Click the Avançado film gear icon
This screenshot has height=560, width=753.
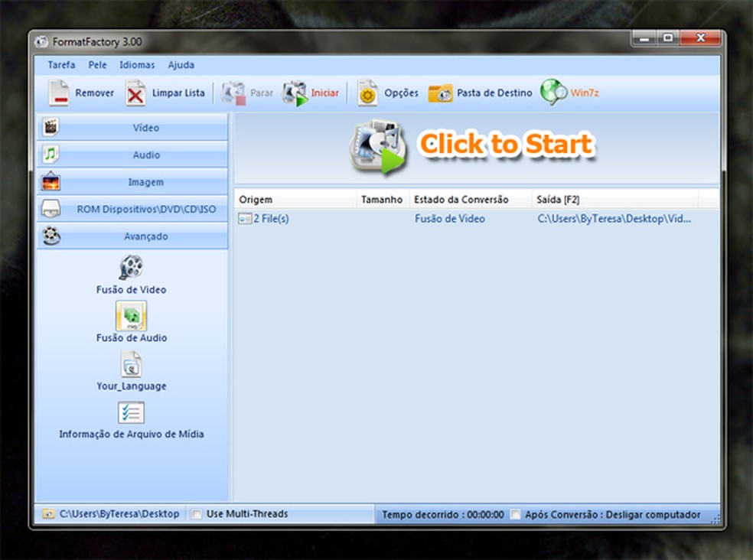51,236
